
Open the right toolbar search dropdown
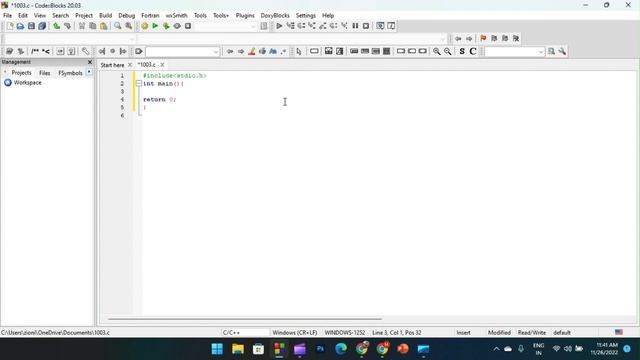point(541,52)
